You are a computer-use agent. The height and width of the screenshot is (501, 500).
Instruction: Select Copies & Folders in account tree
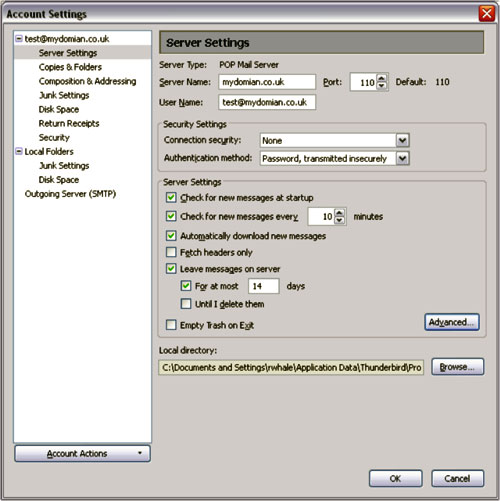70,67
